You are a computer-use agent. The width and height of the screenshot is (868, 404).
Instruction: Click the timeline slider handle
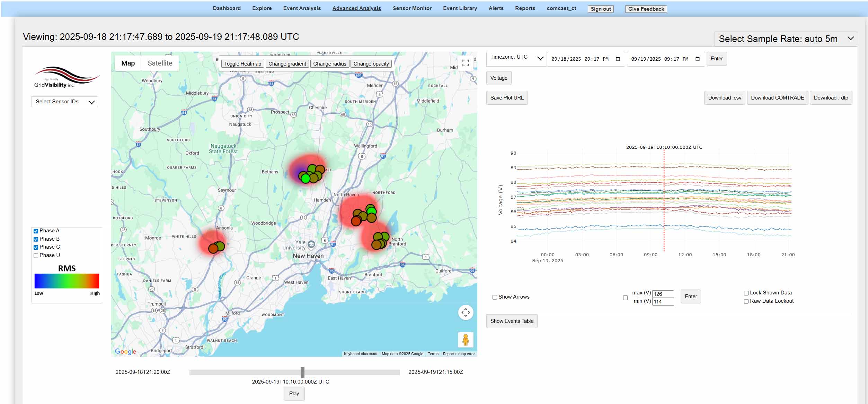302,372
